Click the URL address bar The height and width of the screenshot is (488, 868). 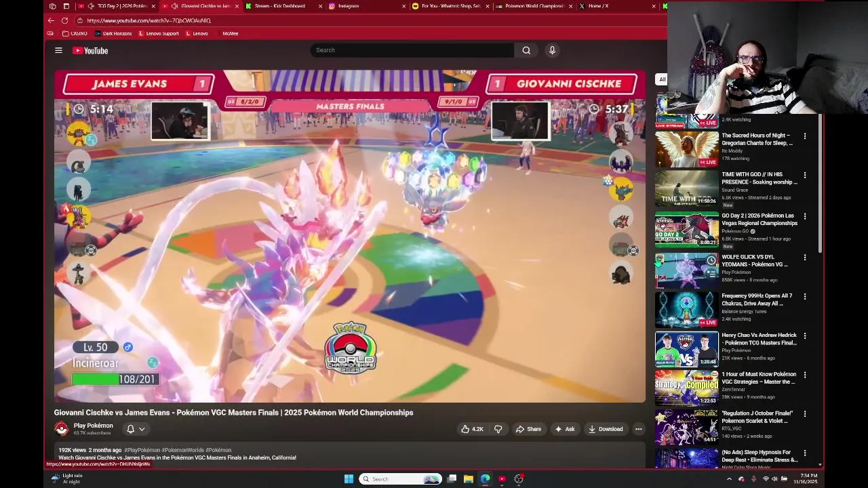pos(366,20)
